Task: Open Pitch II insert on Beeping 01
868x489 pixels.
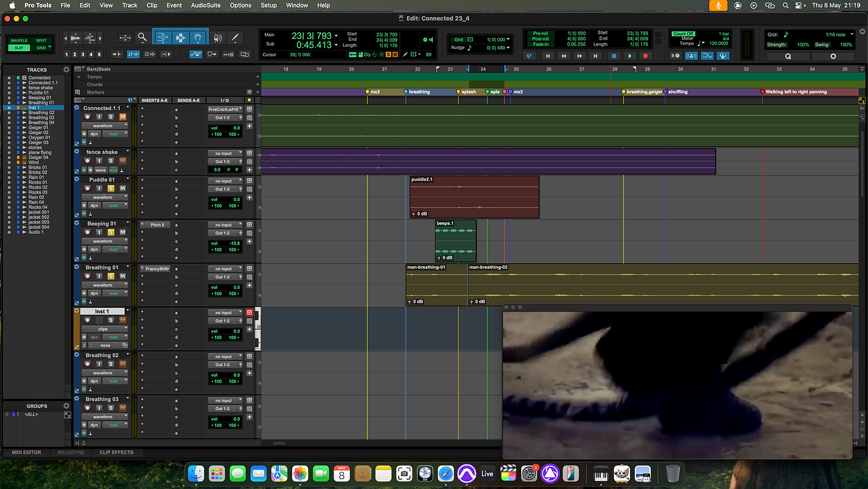Action: 157,225
